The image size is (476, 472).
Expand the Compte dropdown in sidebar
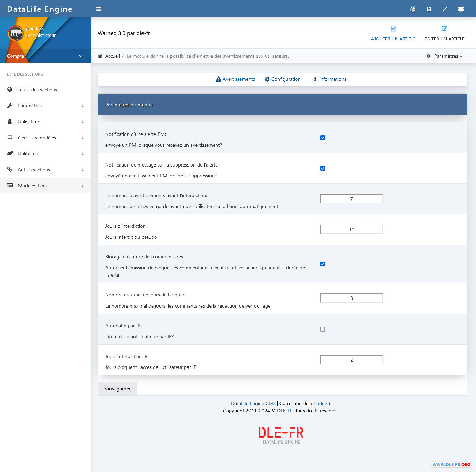point(45,56)
